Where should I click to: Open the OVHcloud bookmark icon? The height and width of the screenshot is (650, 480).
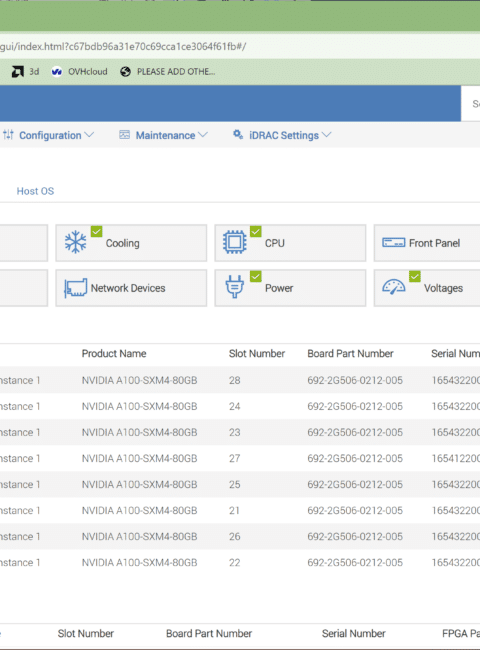click(57, 72)
